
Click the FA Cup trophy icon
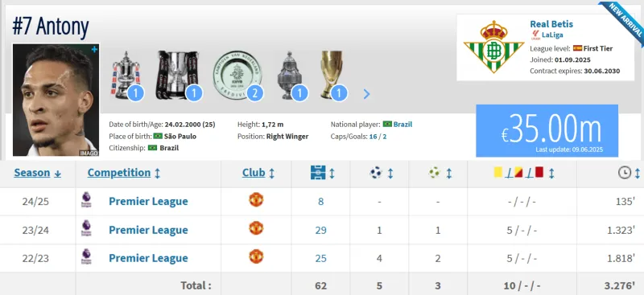(126, 75)
